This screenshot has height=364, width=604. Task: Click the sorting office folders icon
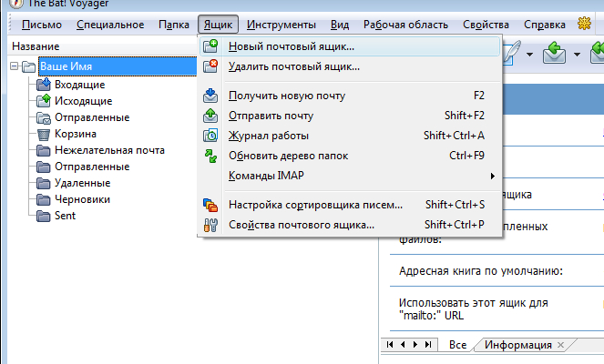210,205
